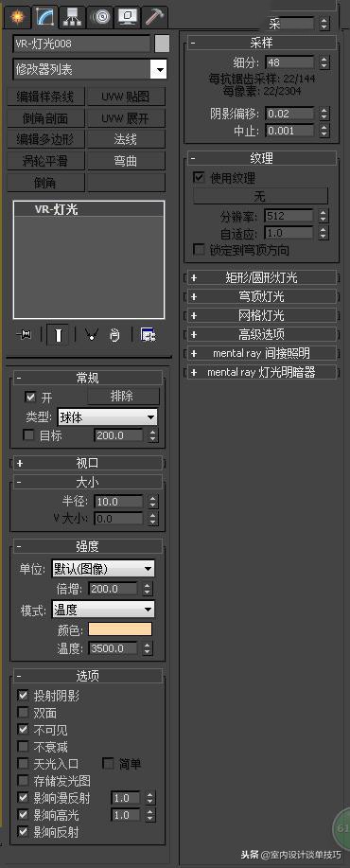350x868 pixels.
Task: Click Configure Modifier Sets icon
Action: coord(148,335)
